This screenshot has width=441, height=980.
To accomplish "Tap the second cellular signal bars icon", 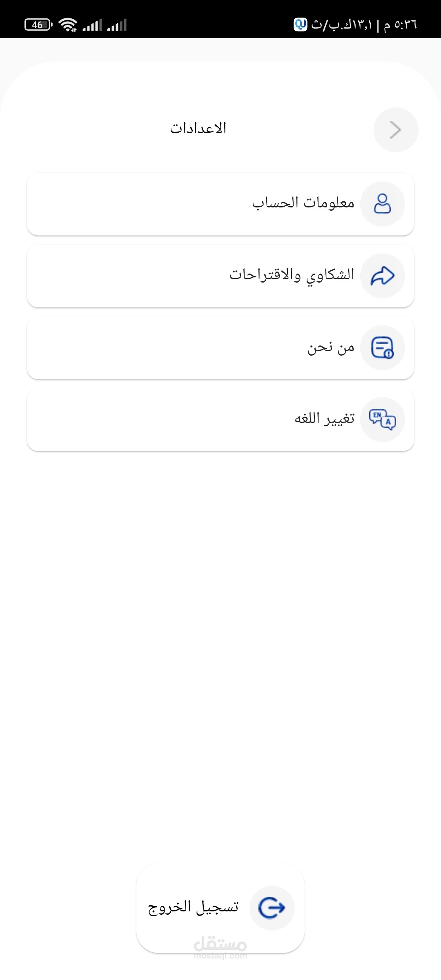I will point(117,25).
